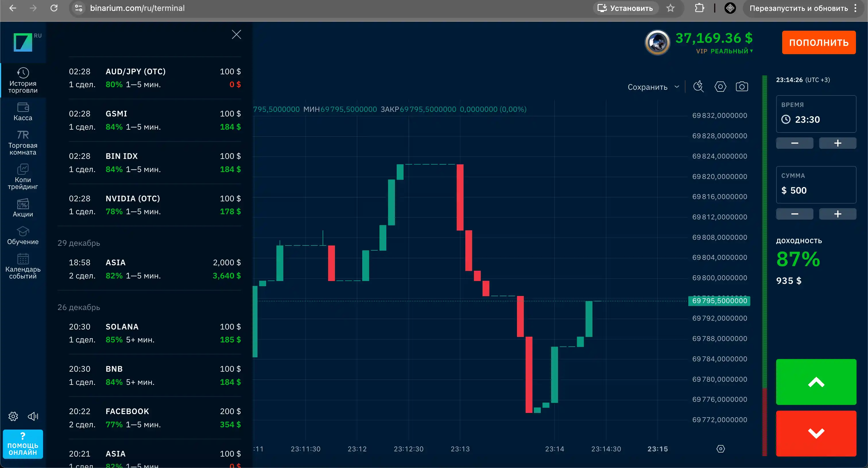Click Перезапустить и обновить browser button

(799, 8)
